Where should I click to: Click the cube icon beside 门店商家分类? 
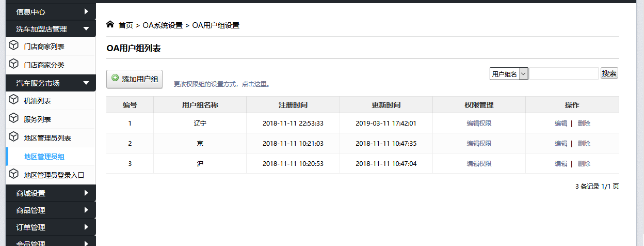[x=13, y=65]
